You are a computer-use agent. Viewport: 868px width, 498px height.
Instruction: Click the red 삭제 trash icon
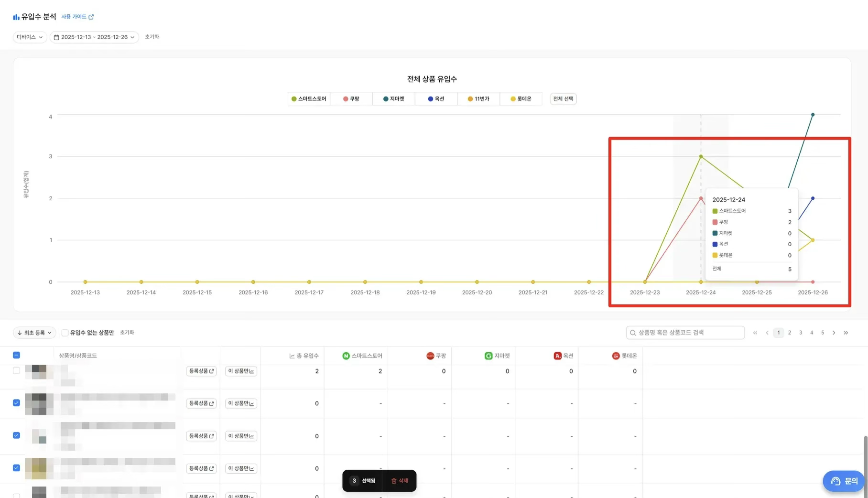tap(394, 481)
